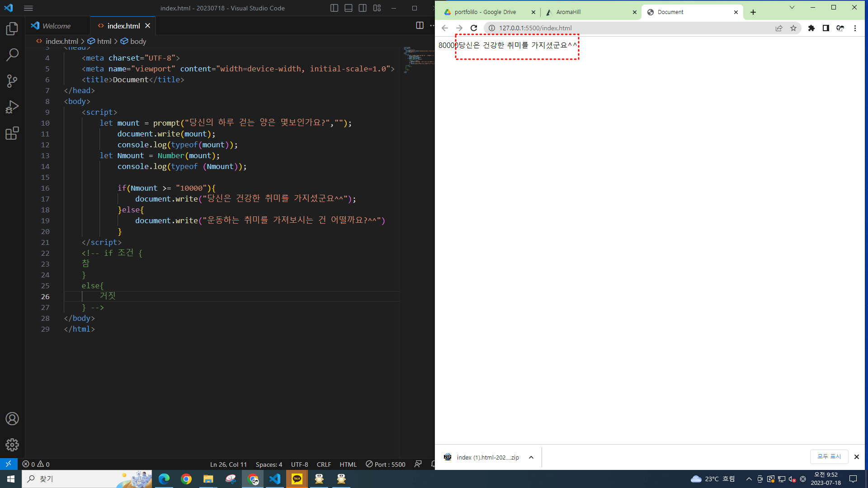Open the VS Code hamburger menu
The image size is (868, 488).
click(28, 8)
